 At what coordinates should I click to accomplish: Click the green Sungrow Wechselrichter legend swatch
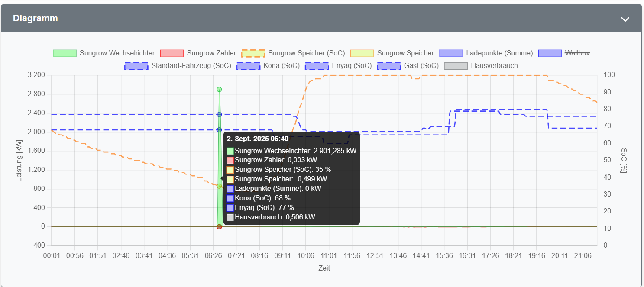point(65,53)
